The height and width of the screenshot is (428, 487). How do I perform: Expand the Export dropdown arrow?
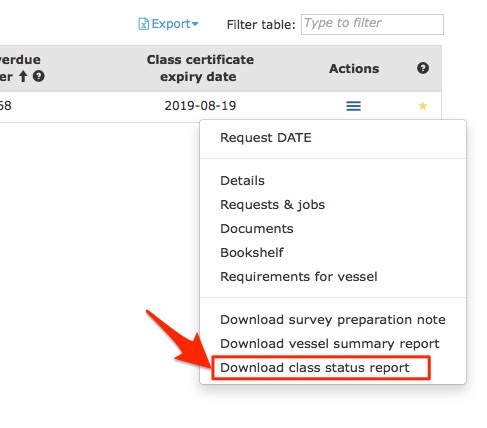(x=195, y=24)
